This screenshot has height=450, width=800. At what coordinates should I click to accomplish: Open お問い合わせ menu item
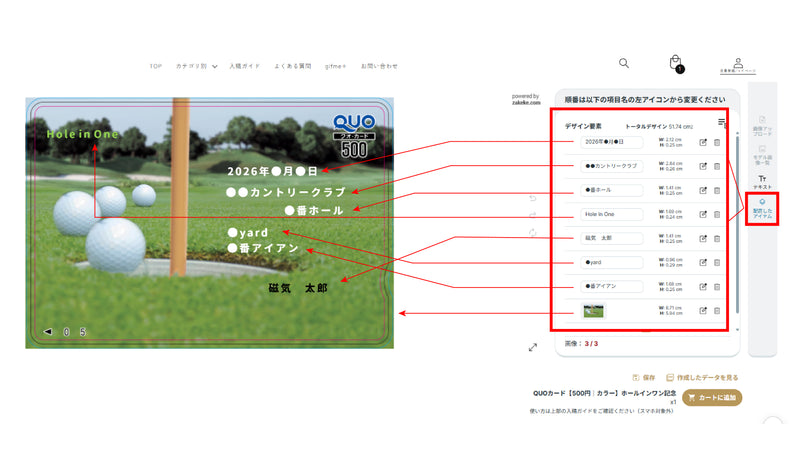[x=379, y=66]
